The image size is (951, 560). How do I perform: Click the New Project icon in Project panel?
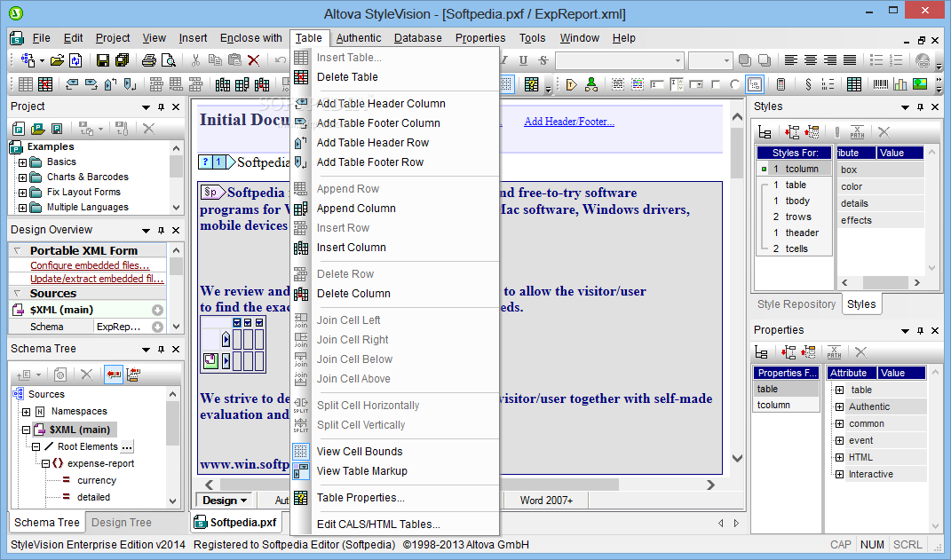(18, 129)
